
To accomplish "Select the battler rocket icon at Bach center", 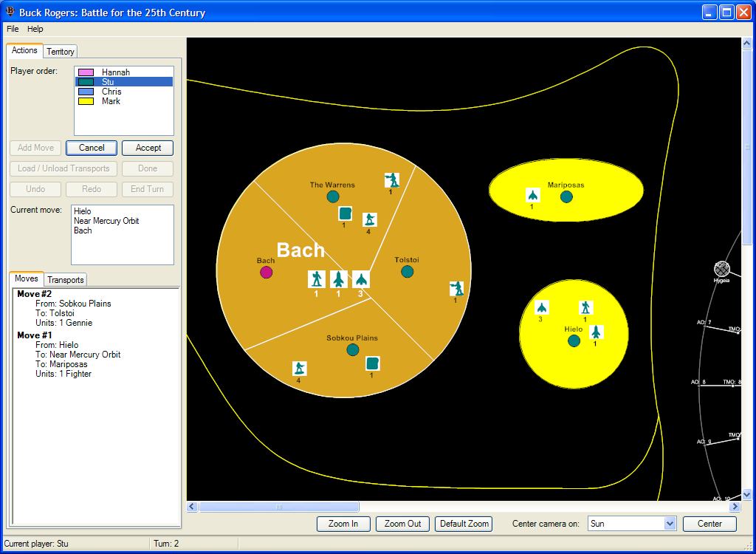I will click(338, 279).
